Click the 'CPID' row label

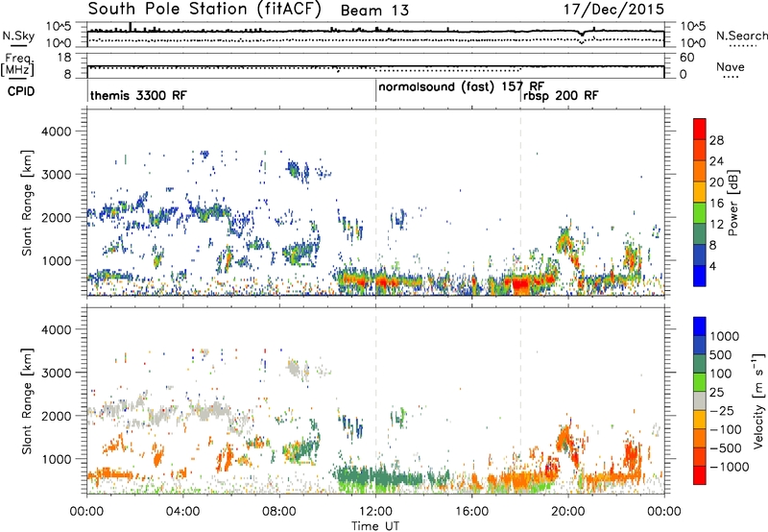pyautogui.click(x=21, y=91)
